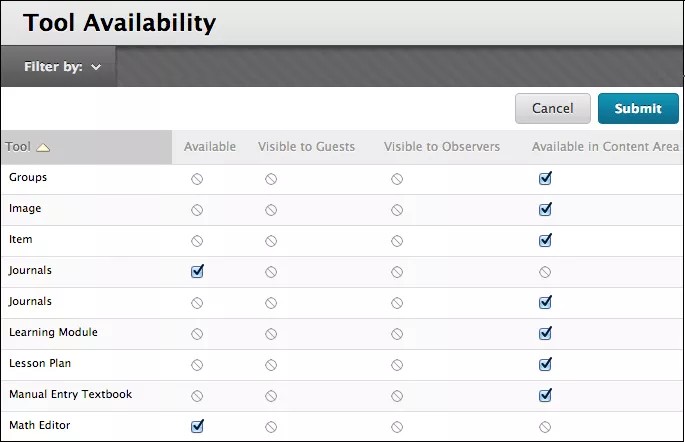Click Learning Module's unavailable icon under Available
This screenshot has height=442, width=685.
pyautogui.click(x=197, y=334)
